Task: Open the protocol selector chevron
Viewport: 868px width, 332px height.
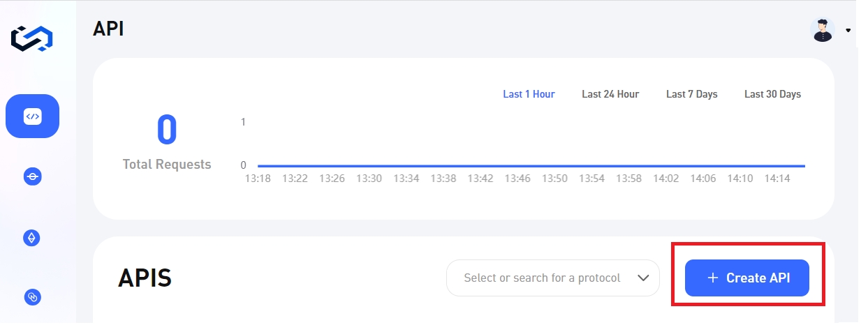Action: [643, 278]
